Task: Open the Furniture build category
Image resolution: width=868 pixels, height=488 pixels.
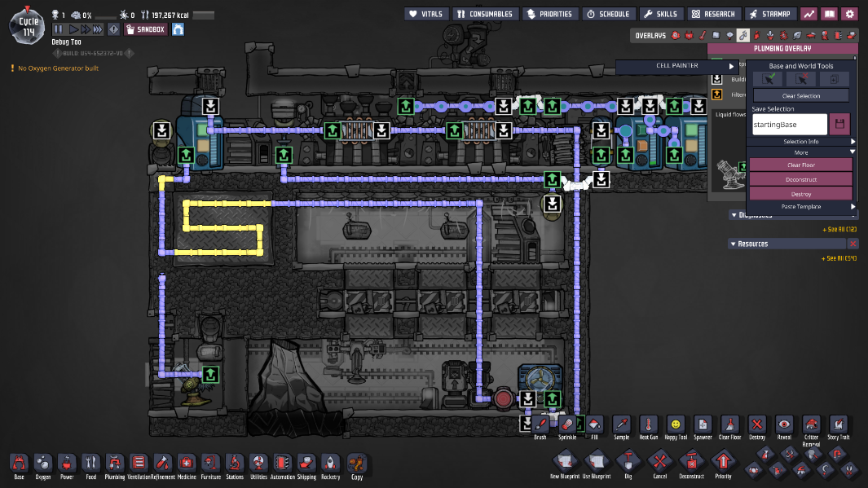Action: [x=210, y=464]
